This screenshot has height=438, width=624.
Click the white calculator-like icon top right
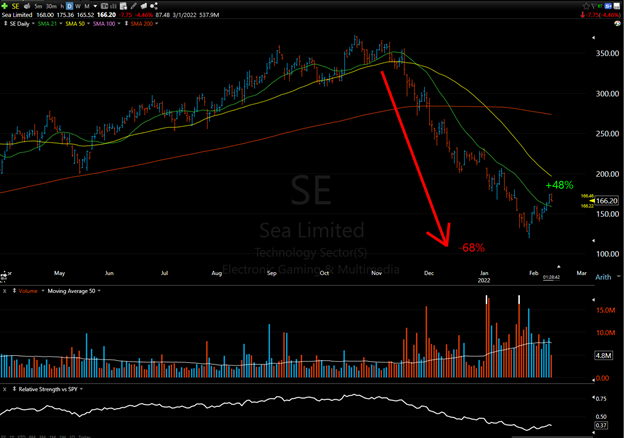pos(616,6)
